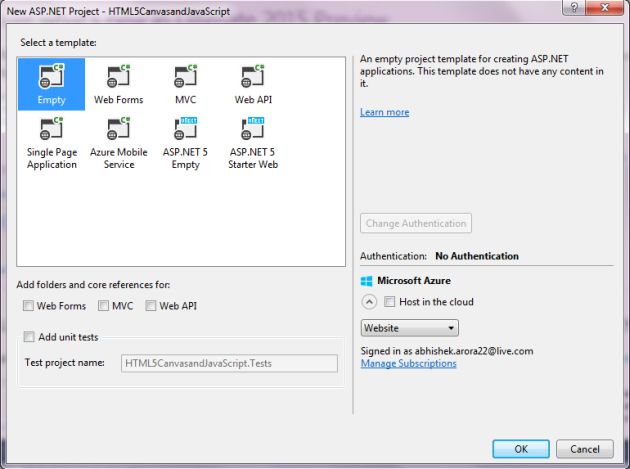Confirm with the OK button
630x469 pixels.
(521, 449)
